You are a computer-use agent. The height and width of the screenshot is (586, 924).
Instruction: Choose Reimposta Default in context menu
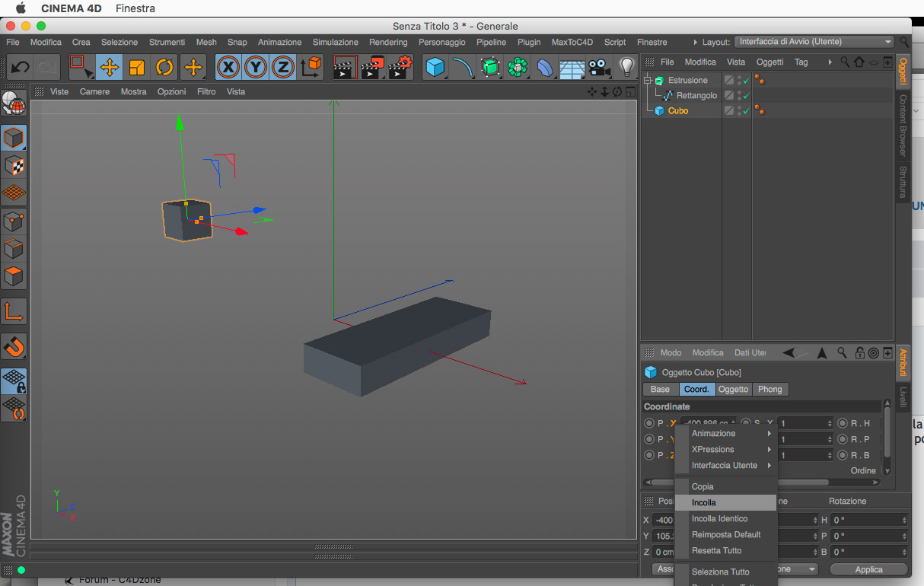pos(726,534)
